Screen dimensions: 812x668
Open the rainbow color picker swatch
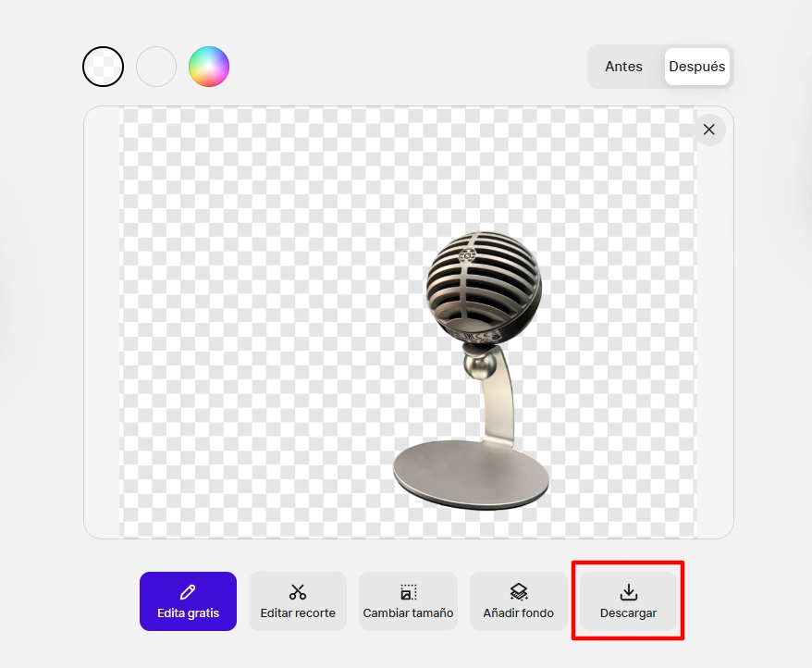(x=209, y=67)
